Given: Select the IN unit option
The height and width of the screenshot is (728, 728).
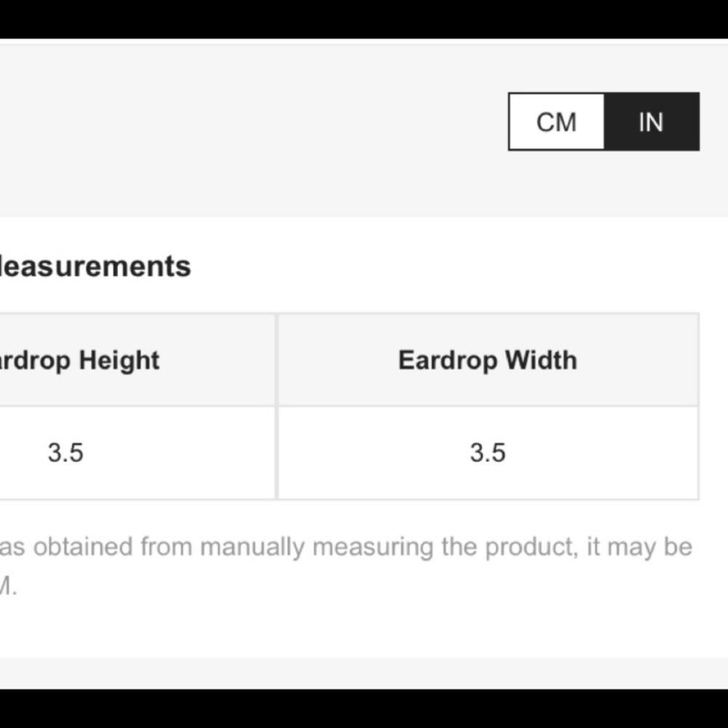Looking at the screenshot, I should tap(651, 122).
